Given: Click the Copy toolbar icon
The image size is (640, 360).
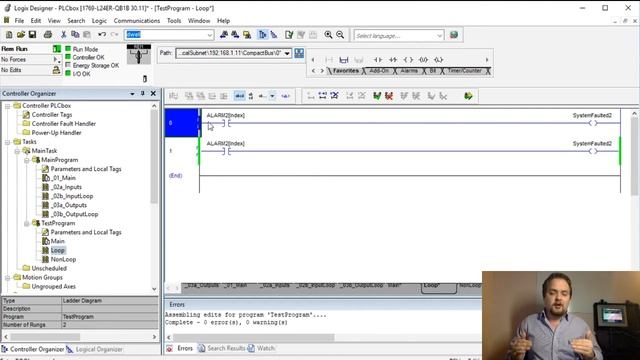Looking at the screenshot, I should 75,35.
